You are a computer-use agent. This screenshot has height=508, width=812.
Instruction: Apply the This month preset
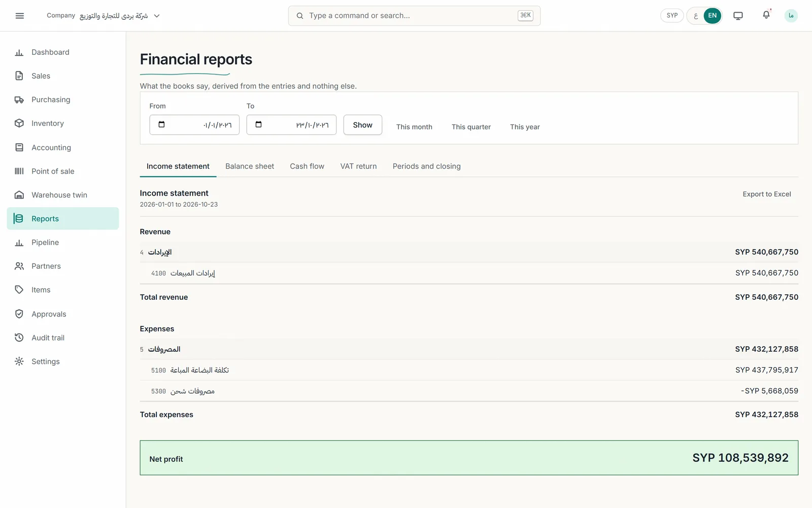tap(414, 127)
